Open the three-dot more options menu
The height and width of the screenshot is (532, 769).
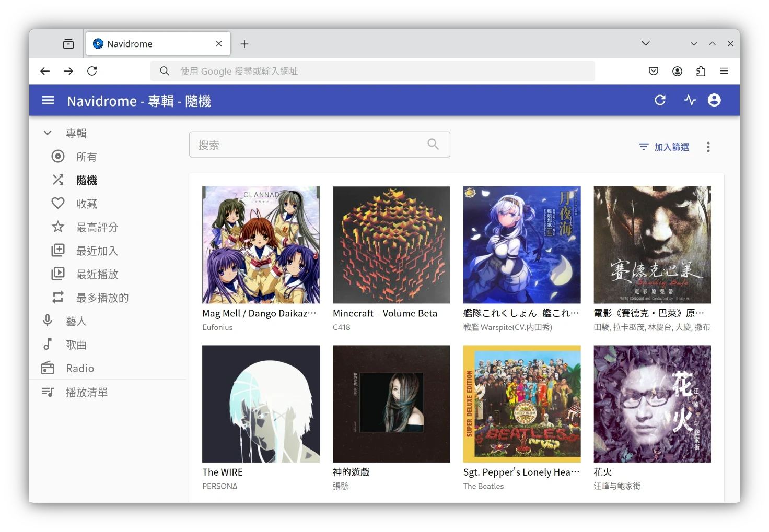(708, 147)
